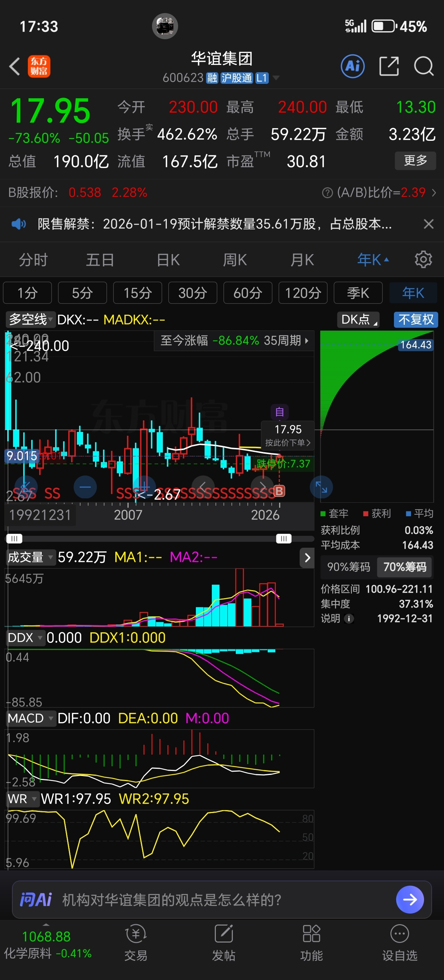444x980 pixels.
Task: Open the DK点 dropdown
Action: pyautogui.click(x=358, y=319)
